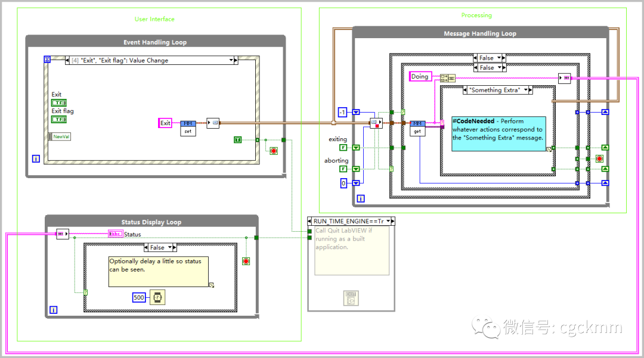Select the send notification node after Doing

click(x=564, y=78)
